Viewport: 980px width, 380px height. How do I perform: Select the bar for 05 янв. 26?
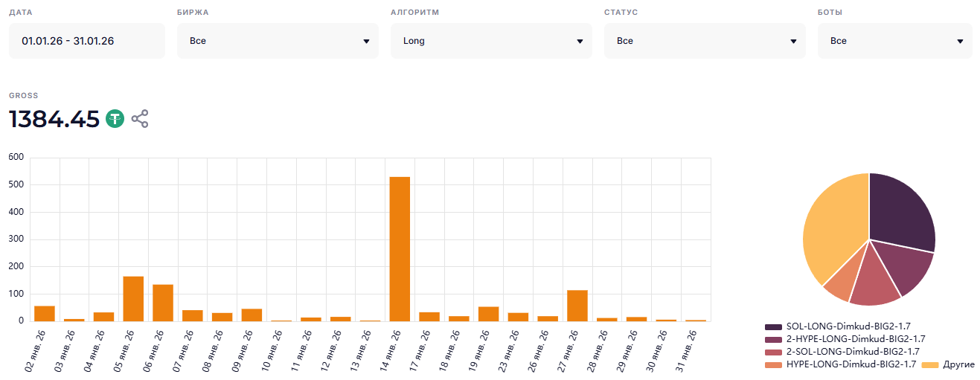point(133,299)
